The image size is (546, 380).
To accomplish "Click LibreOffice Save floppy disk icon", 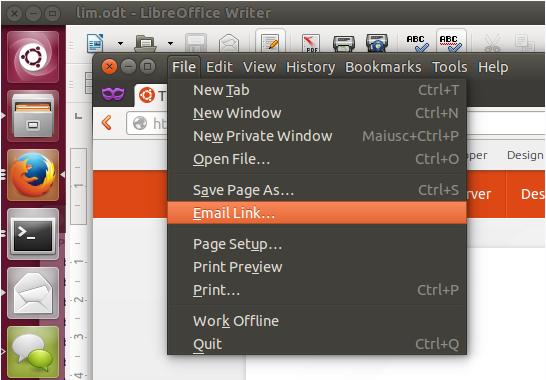I will click(x=196, y=43).
